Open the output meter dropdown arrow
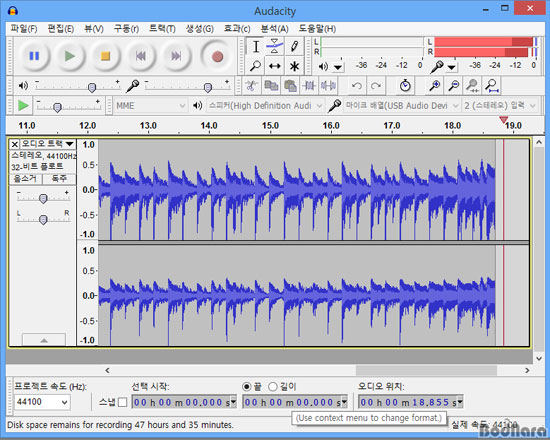The image size is (550, 440). (338, 67)
